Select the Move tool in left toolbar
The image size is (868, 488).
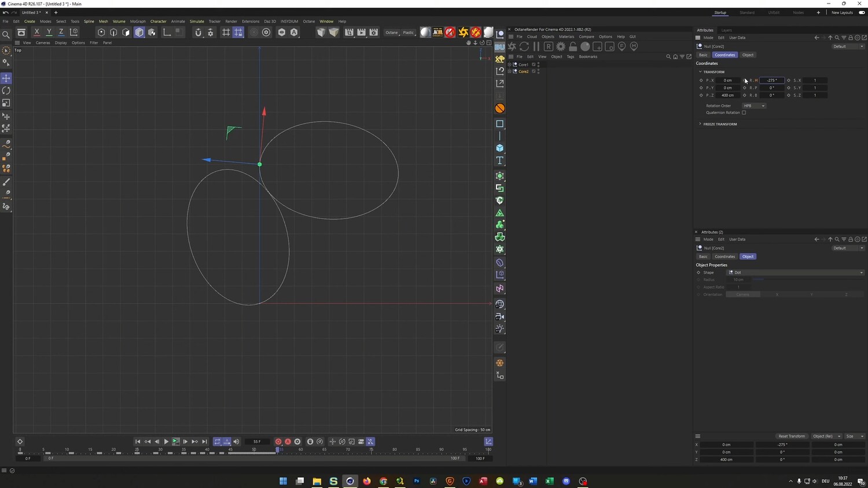coord(6,78)
